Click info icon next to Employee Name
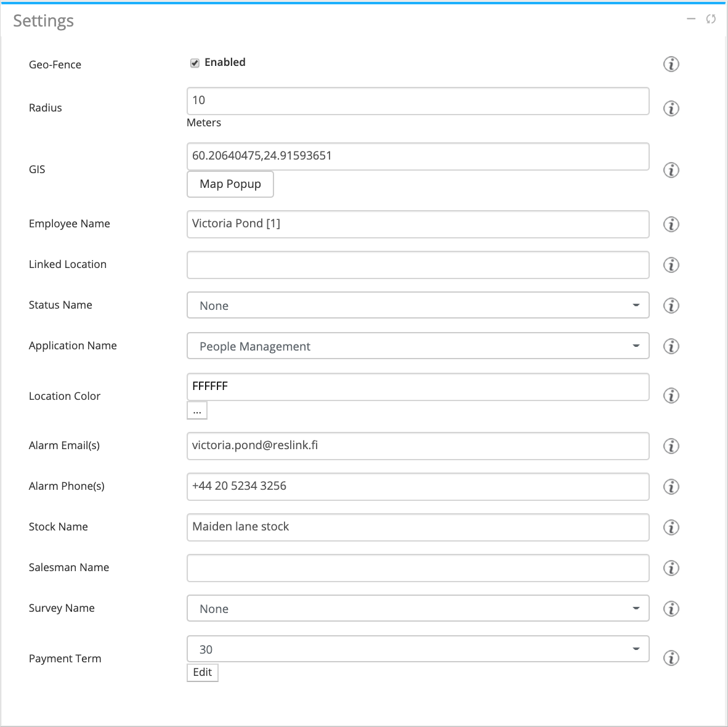 [x=671, y=224]
